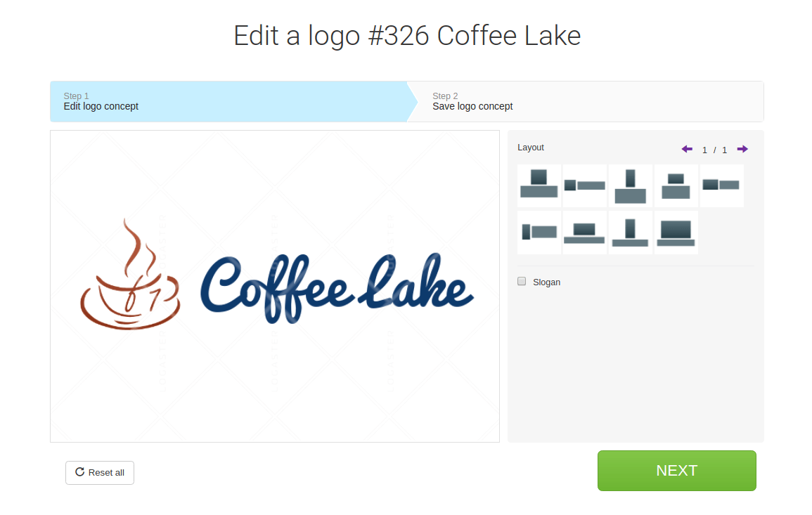Click the coffee cup emblem in preview
The width and height of the screenshot is (812, 515).
130,274
